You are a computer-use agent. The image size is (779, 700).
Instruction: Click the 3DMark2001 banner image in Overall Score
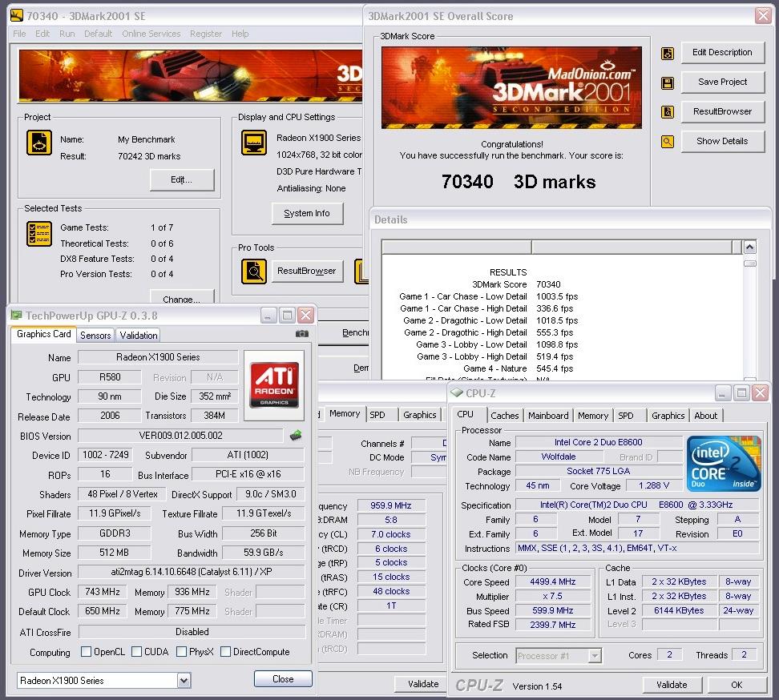coord(511,88)
